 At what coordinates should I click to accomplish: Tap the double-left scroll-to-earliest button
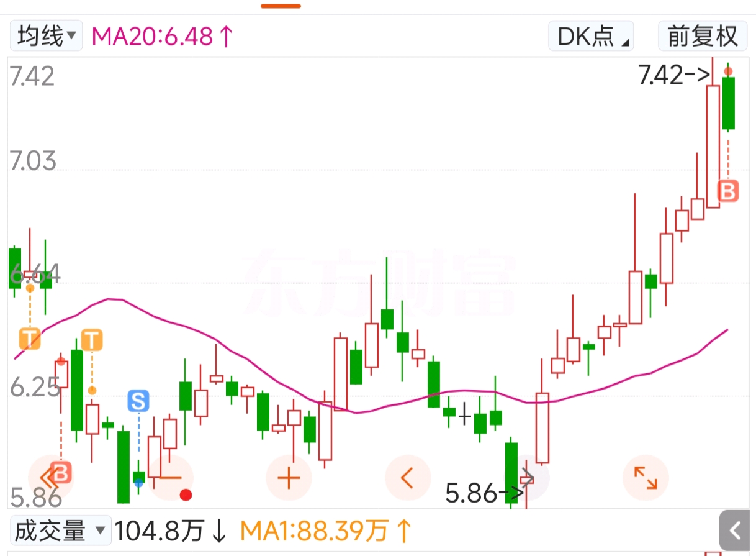[51, 478]
